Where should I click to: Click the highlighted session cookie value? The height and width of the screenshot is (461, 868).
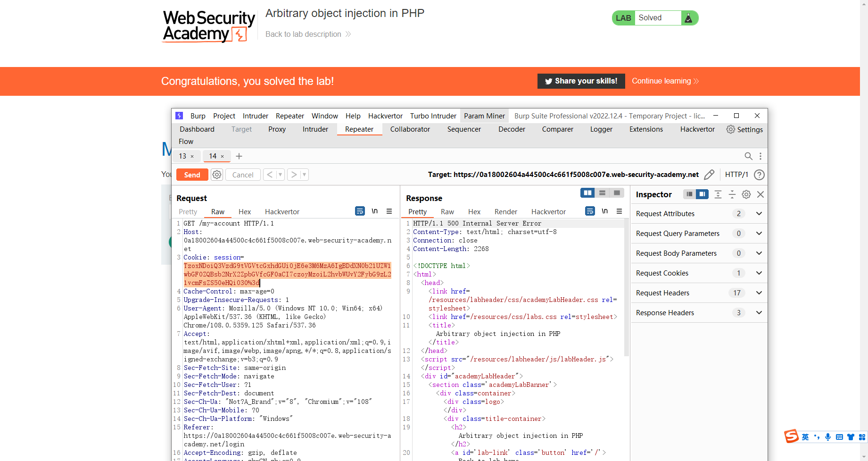(x=287, y=274)
